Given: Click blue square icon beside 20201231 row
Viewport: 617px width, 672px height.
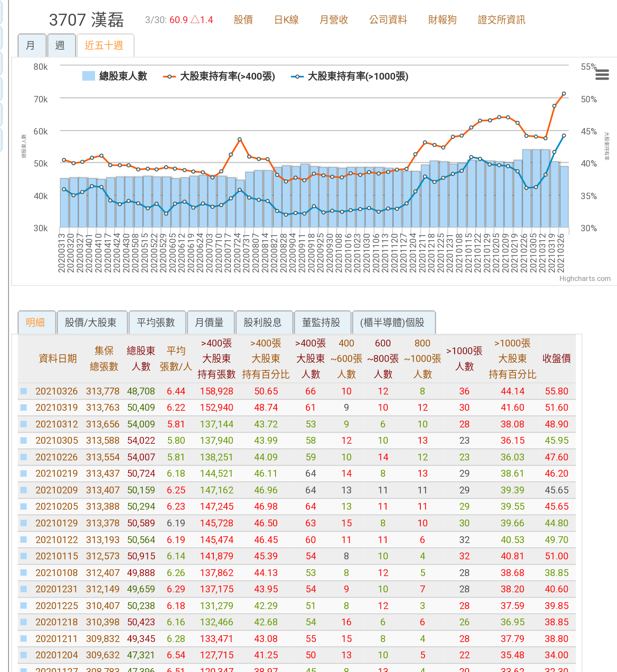Looking at the screenshot, I should point(24,589).
